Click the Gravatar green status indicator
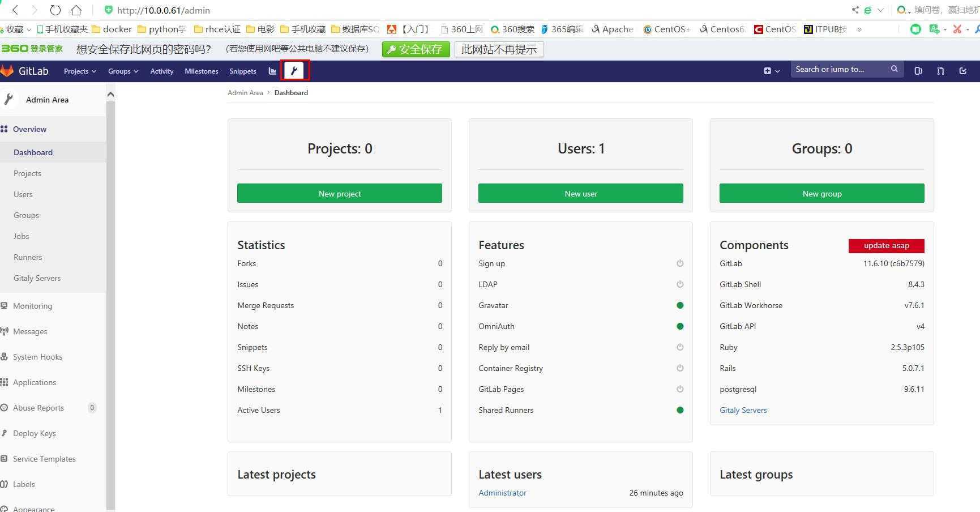 (680, 305)
